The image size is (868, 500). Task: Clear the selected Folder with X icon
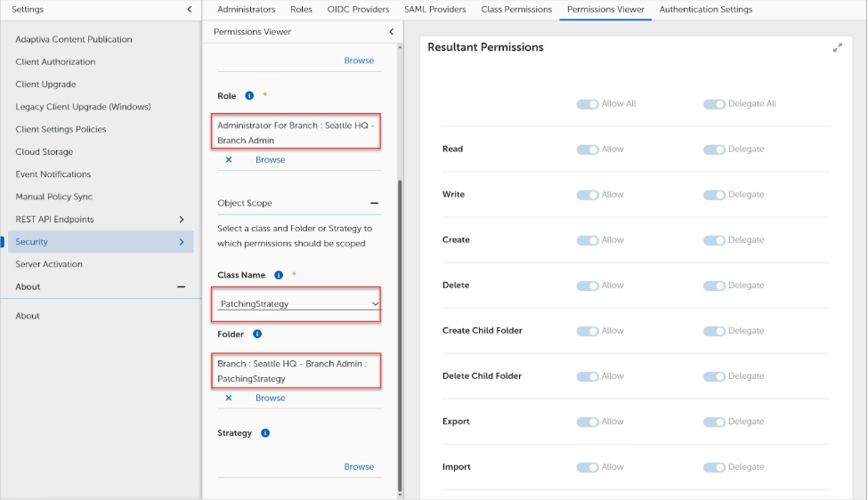click(229, 398)
